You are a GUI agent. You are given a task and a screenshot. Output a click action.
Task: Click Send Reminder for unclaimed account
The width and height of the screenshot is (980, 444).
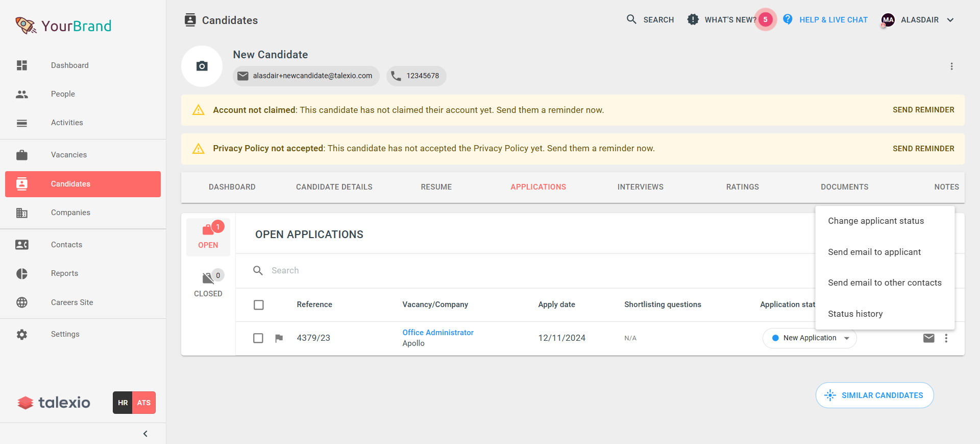pyautogui.click(x=923, y=110)
